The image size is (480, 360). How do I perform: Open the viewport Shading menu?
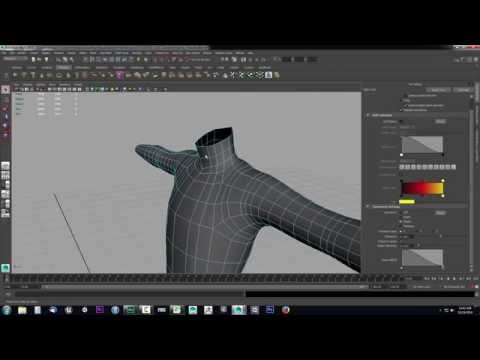click(28, 85)
